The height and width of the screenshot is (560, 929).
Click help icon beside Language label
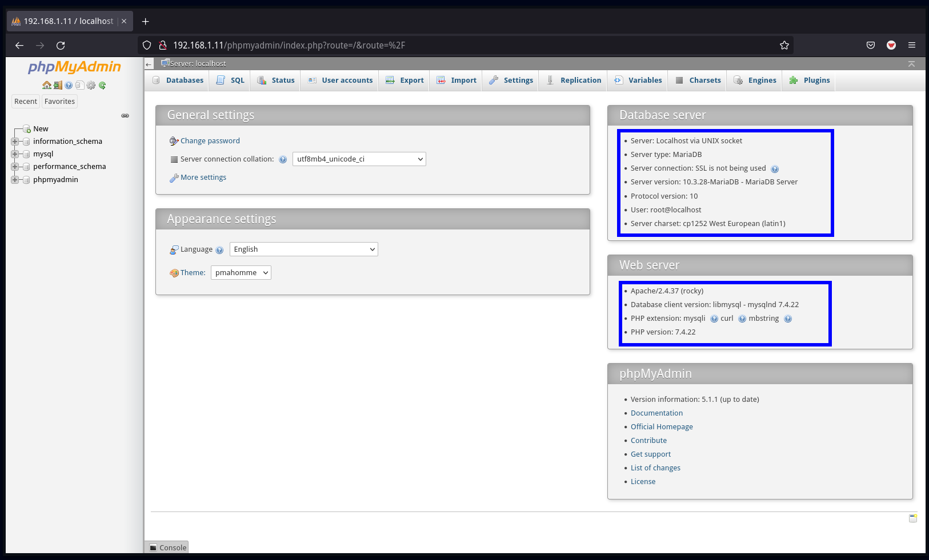(x=219, y=250)
